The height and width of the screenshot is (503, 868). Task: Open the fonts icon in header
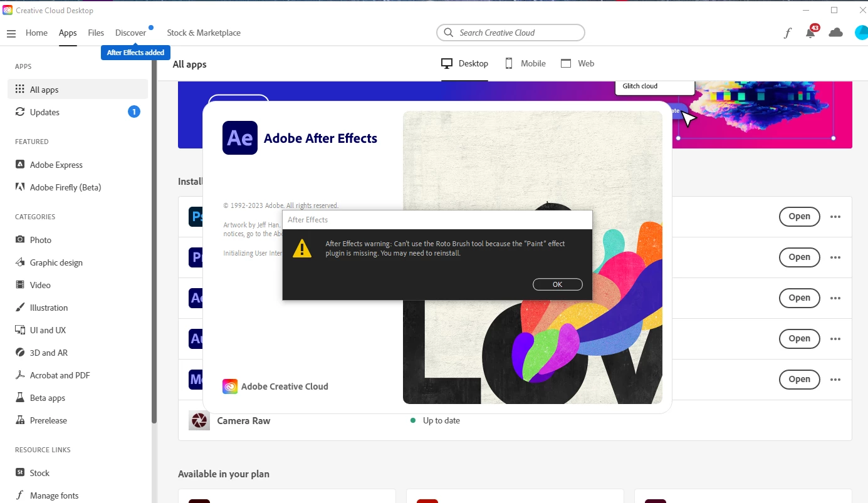coord(788,33)
